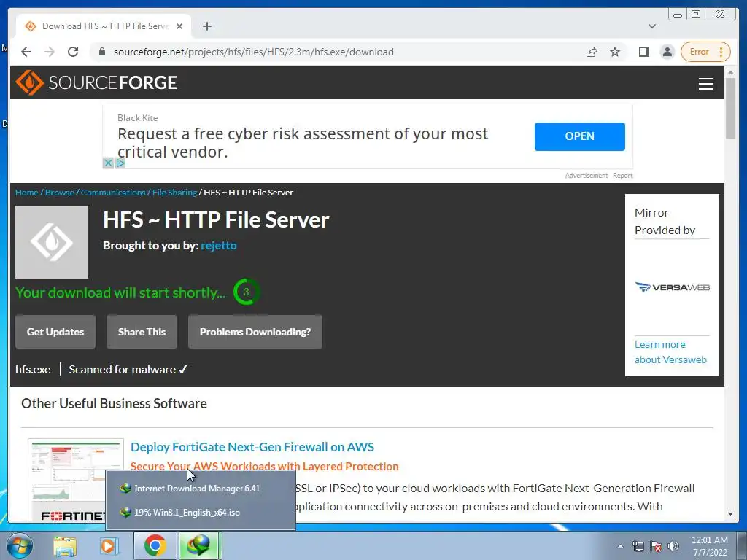This screenshot has height=560, width=747.
Task: Click the Error update button
Action: [x=705, y=52]
